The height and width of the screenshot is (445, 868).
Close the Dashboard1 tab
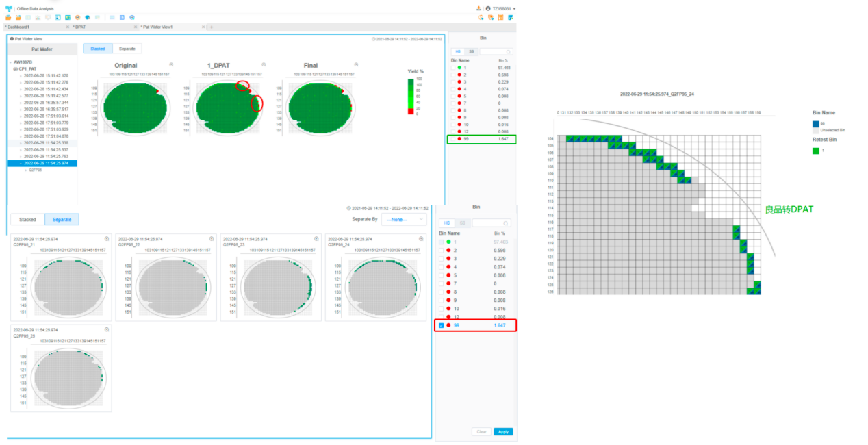[67, 27]
